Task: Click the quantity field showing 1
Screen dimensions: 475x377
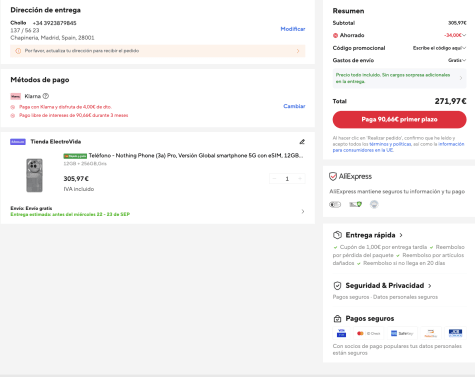Action: [287, 179]
